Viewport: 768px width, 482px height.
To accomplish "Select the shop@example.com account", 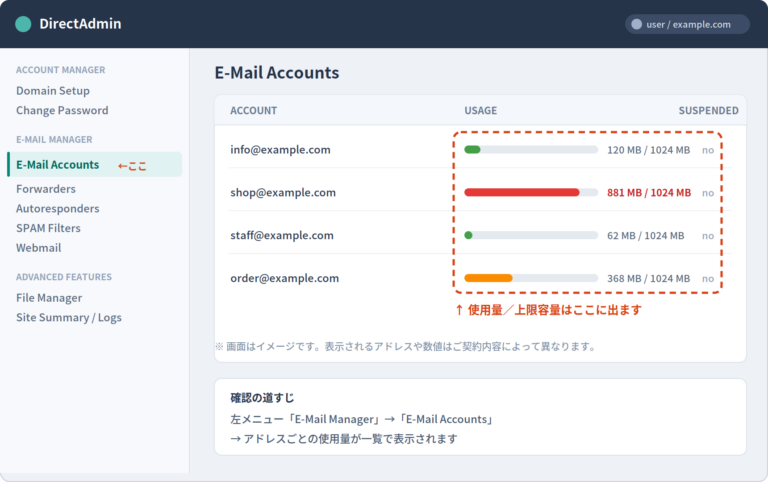I will 283,193.
